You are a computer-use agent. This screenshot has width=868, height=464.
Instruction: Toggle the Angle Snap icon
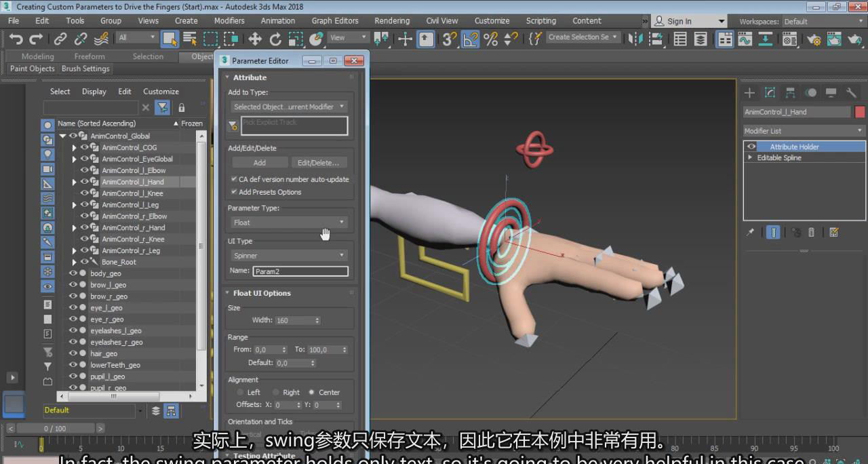pos(471,39)
